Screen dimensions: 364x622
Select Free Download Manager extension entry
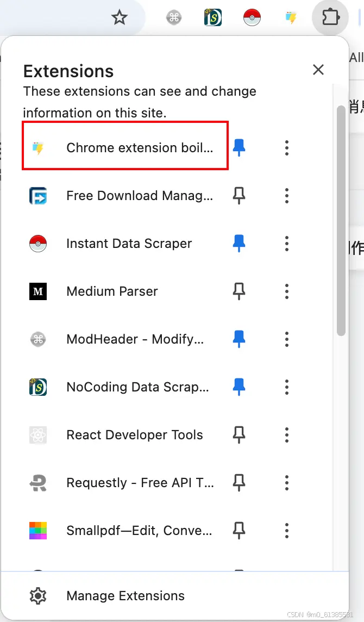click(139, 196)
